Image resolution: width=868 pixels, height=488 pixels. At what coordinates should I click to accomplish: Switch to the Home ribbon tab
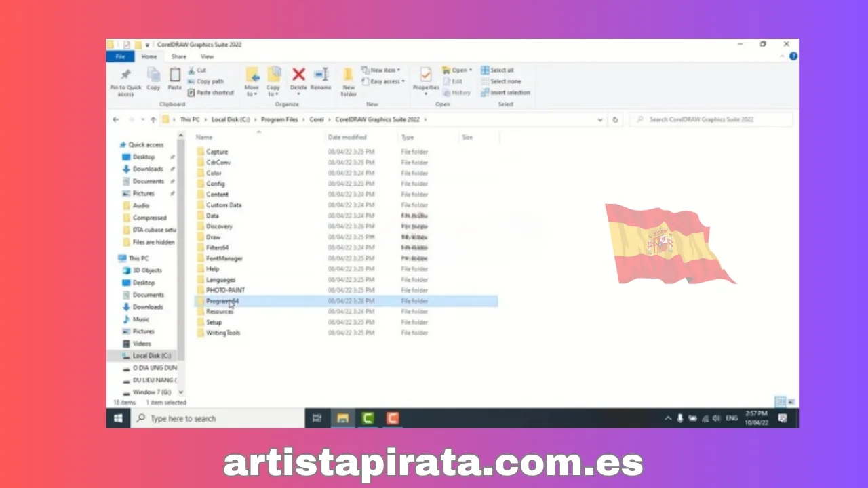(149, 57)
